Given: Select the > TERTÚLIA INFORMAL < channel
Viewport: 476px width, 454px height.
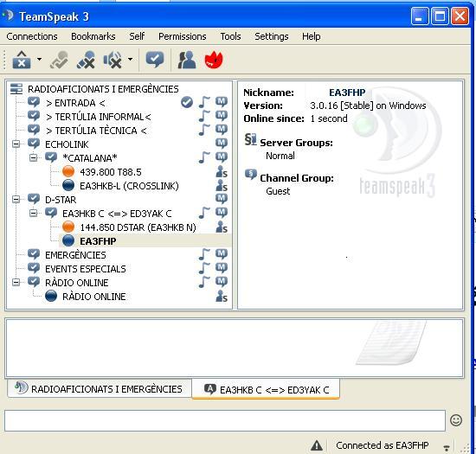Looking at the screenshot, I should coord(99,117).
